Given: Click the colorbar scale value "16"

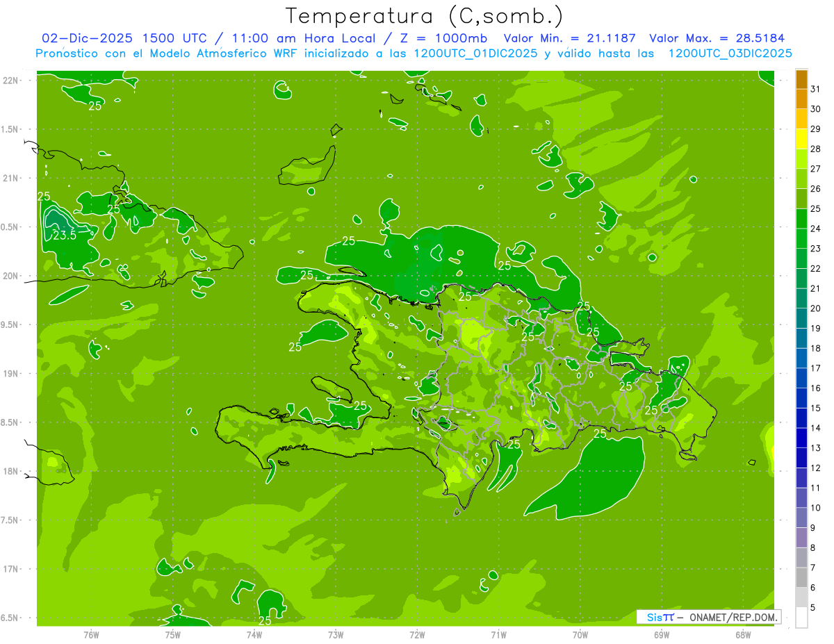Looking at the screenshot, I should tap(816, 388).
